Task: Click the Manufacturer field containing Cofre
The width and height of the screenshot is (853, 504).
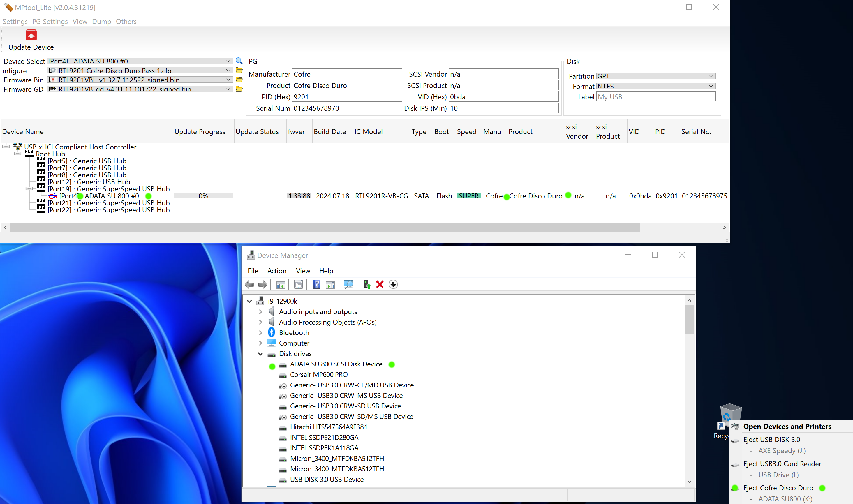Action: (x=347, y=74)
